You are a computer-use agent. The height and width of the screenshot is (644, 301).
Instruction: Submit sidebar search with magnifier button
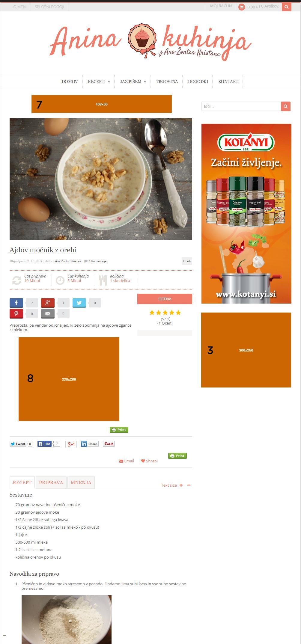[x=286, y=106]
